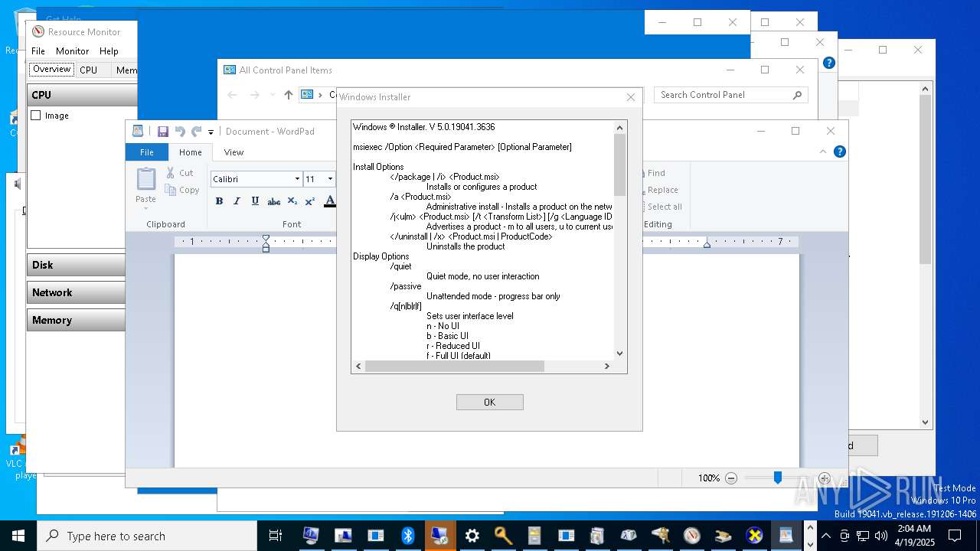Click the Windows Start button
The image size is (980, 551).
(x=18, y=536)
